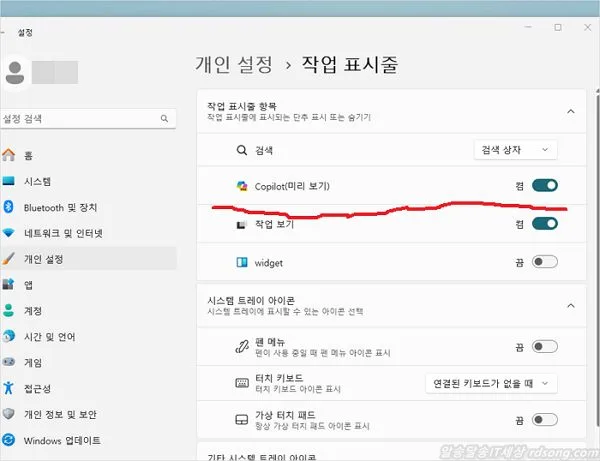
Task: Click the widget icon in taskbar items
Action: [241, 263]
